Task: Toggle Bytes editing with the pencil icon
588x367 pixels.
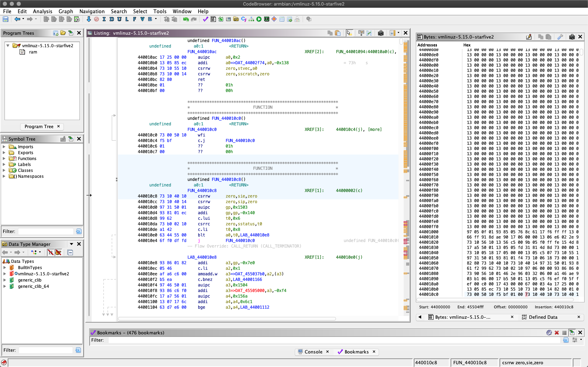Action: (529, 37)
